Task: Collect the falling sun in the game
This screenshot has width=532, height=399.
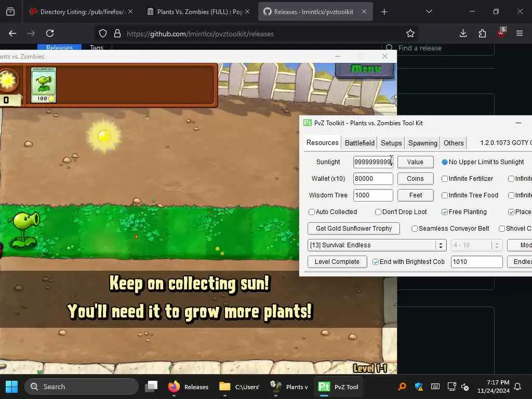Action: pos(104,137)
